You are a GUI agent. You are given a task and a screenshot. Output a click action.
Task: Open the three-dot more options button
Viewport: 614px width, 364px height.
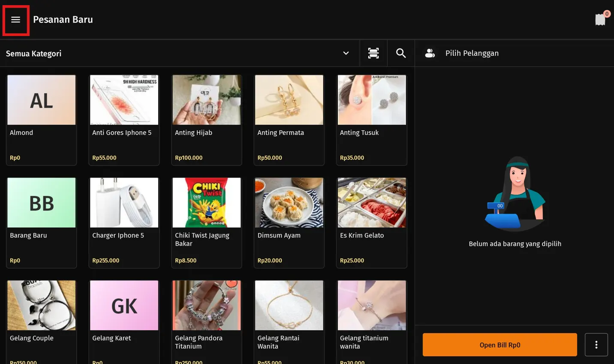[x=596, y=345]
